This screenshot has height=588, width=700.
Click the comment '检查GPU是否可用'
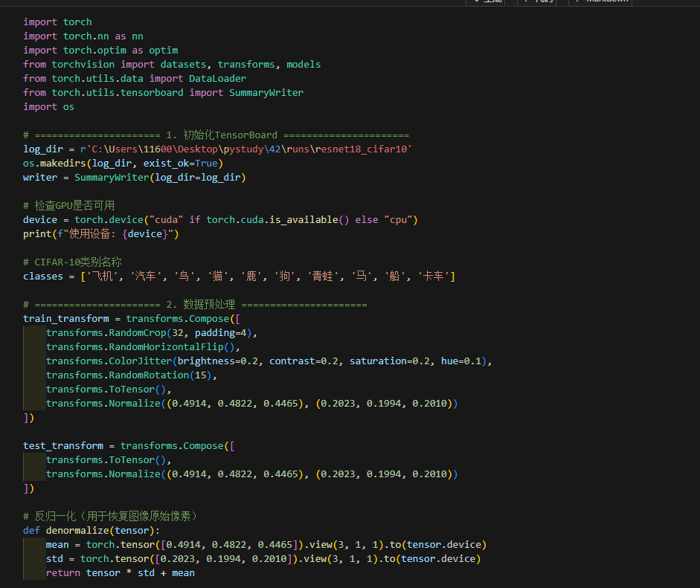tap(74, 206)
